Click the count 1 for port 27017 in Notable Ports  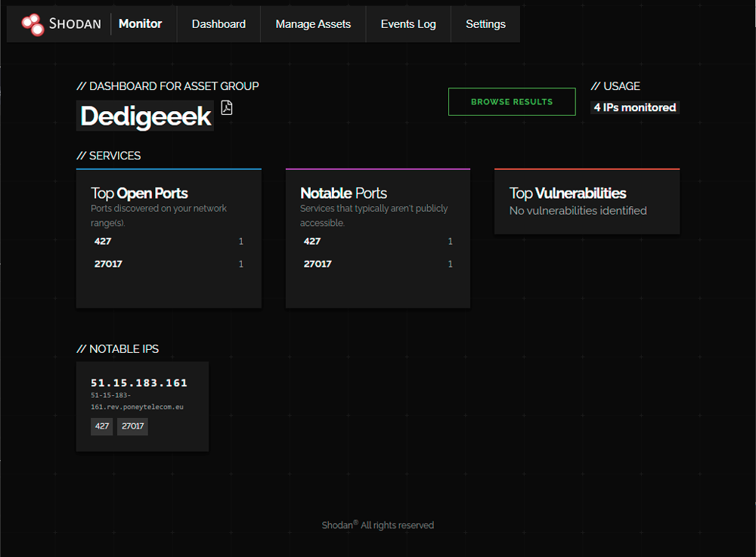tap(451, 264)
